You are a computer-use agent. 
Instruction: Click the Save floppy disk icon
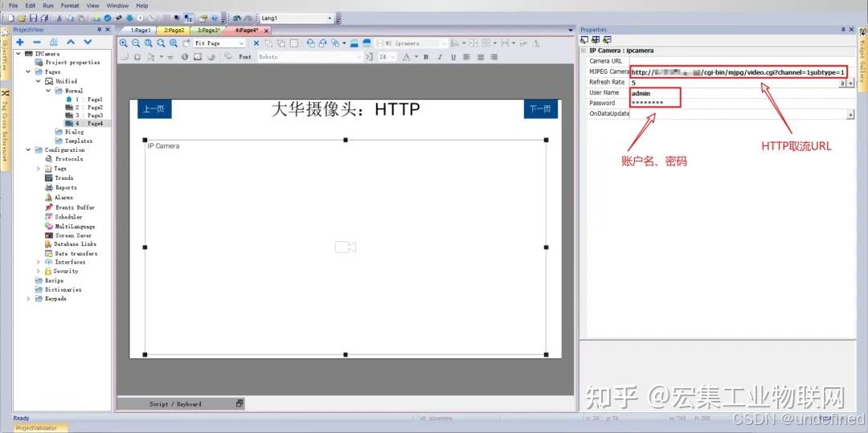[x=33, y=18]
